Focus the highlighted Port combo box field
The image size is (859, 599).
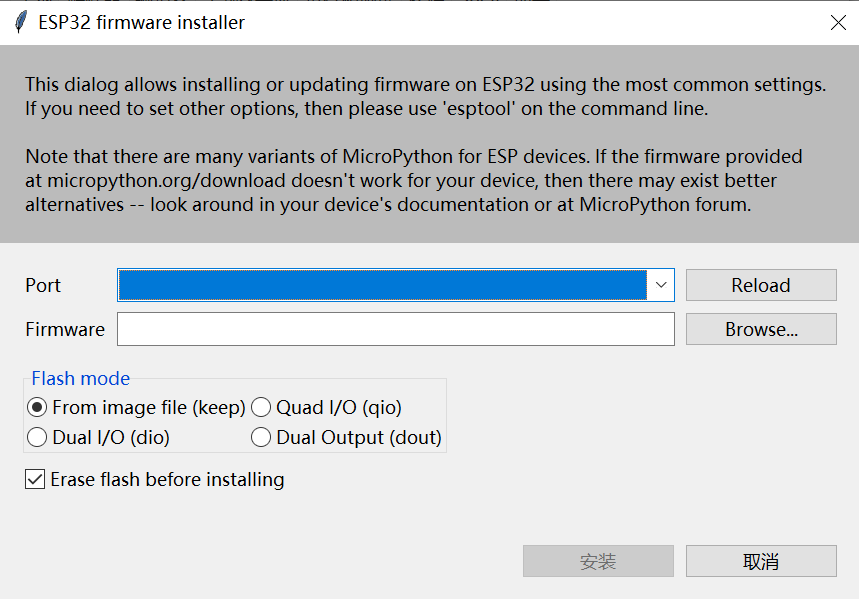point(382,285)
